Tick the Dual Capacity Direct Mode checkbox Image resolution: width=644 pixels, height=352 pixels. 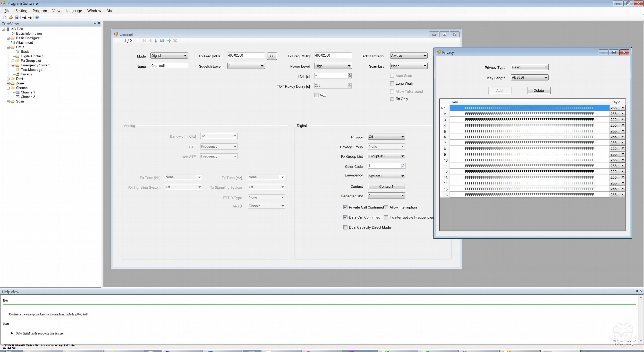click(345, 227)
